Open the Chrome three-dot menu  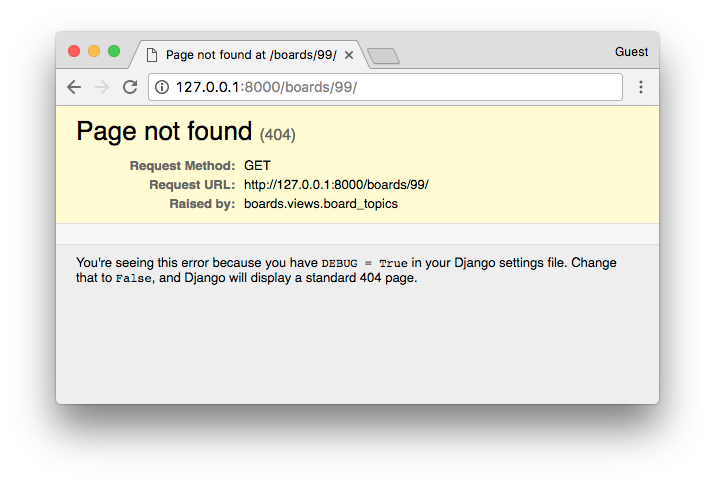tap(641, 87)
